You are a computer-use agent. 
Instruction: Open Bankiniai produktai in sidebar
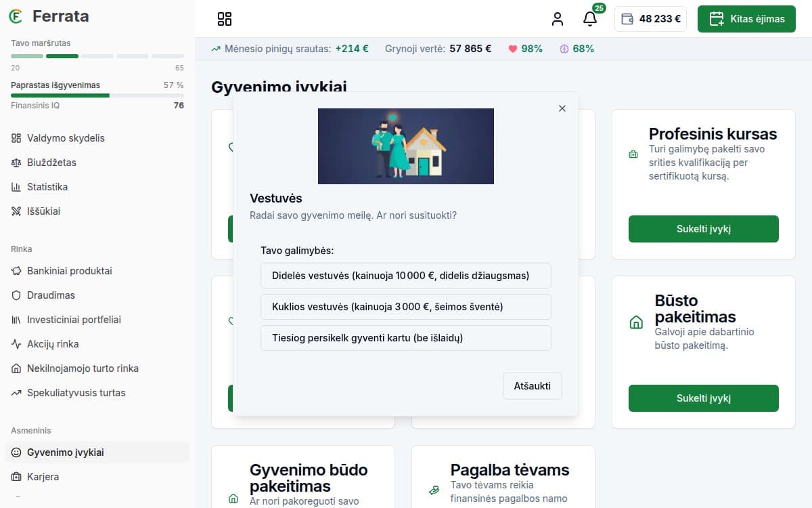(97, 271)
